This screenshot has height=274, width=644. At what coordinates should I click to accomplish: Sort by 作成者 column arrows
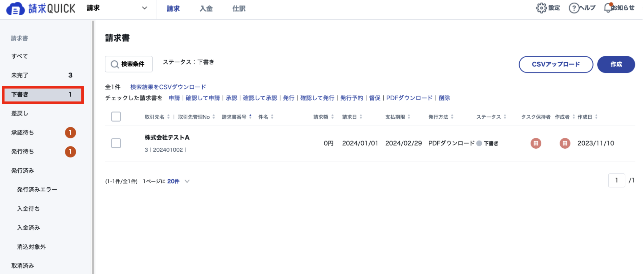click(x=573, y=117)
